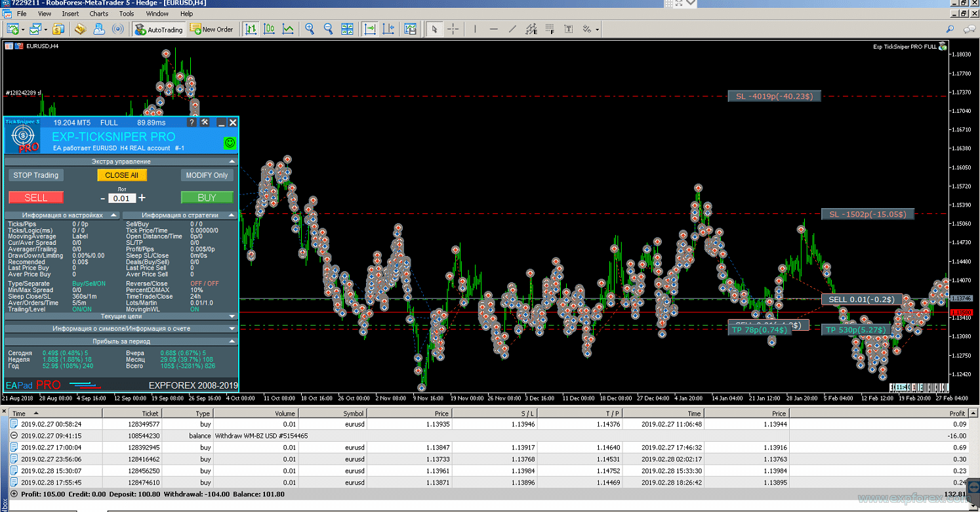980x512 pixels.
Task: Click the question mark help icon in panel
Action: (192, 122)
